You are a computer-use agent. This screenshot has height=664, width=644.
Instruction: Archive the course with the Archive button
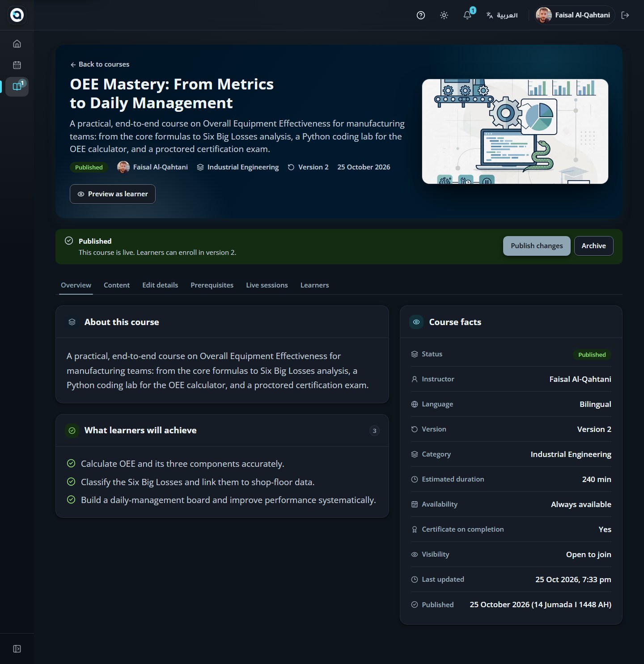pos(594,246)
